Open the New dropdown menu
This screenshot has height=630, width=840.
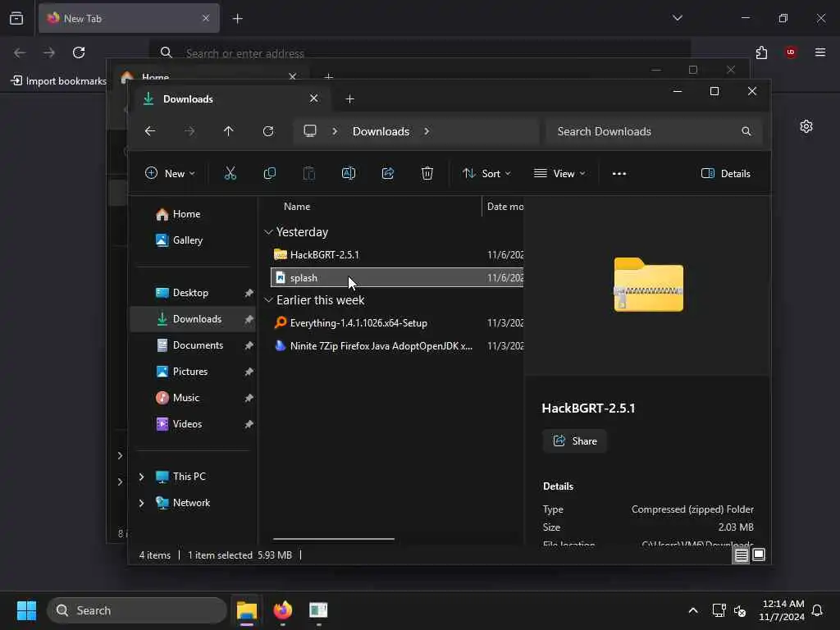(171, 174)
